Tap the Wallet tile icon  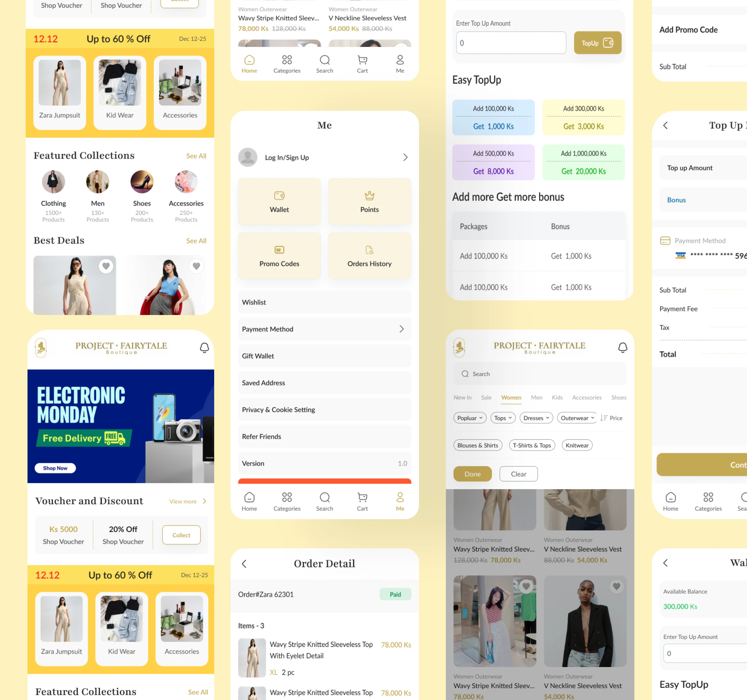(x=279, y=196)
